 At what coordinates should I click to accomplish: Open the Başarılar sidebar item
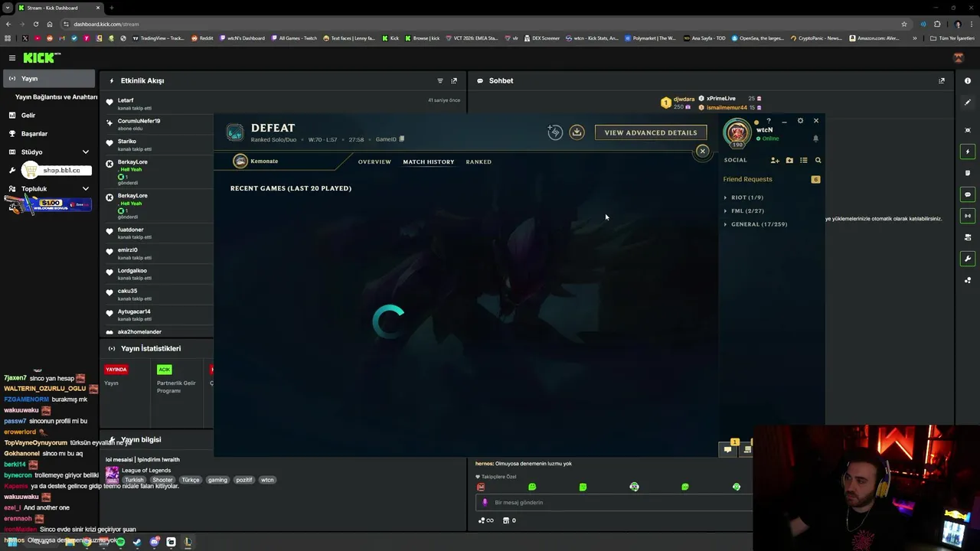(x=34, y=134)
